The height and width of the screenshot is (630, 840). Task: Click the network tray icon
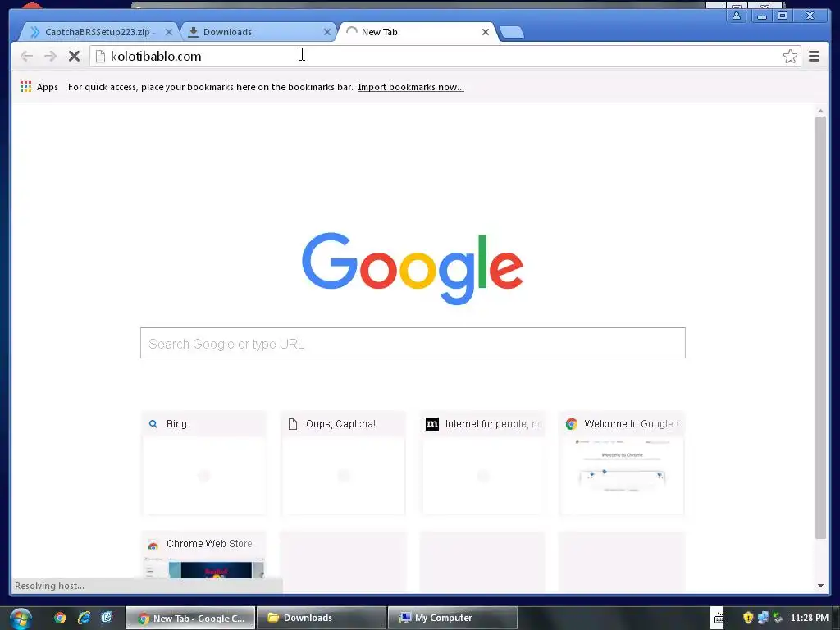pyautogui.click(x=763, y=618)
